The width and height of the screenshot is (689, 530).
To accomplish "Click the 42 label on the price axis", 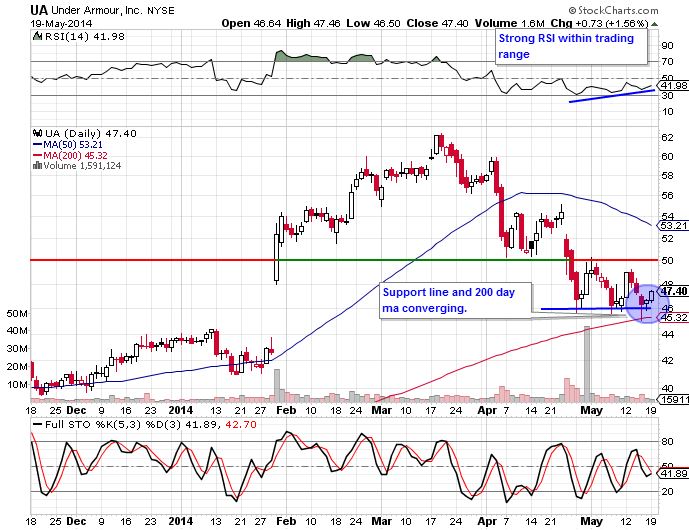I will coord(667,361).
